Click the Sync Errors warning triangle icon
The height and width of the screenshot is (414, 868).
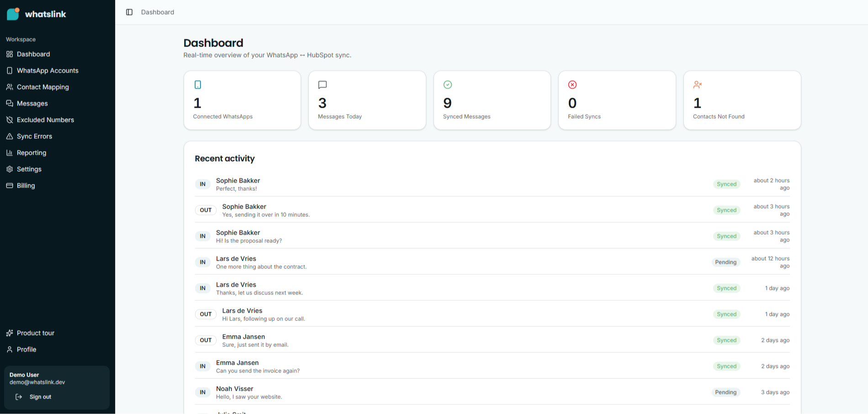click(10, 136)
